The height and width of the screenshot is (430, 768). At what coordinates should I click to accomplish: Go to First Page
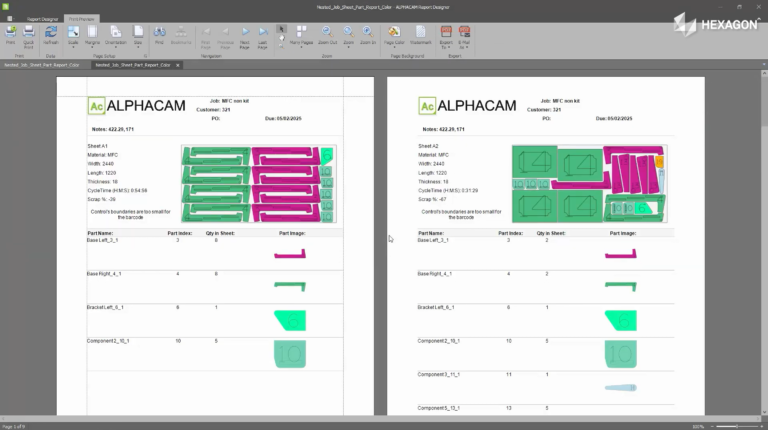[x=206, y=37]
